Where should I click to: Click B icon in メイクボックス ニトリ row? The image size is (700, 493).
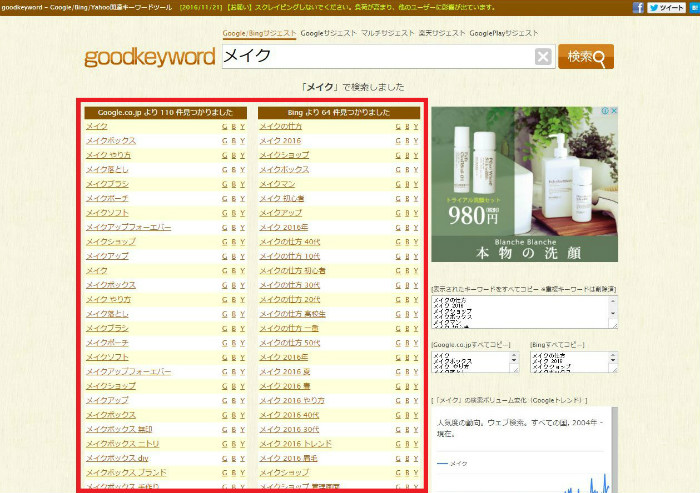233,444
